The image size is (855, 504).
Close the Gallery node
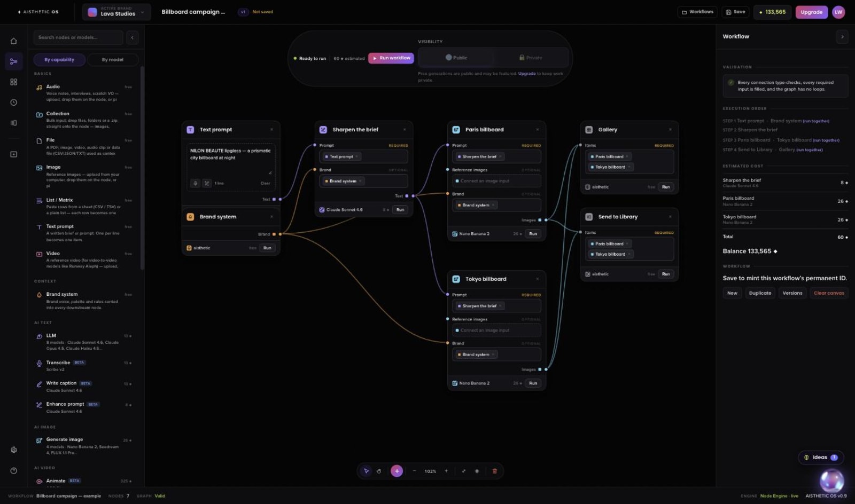670,130
